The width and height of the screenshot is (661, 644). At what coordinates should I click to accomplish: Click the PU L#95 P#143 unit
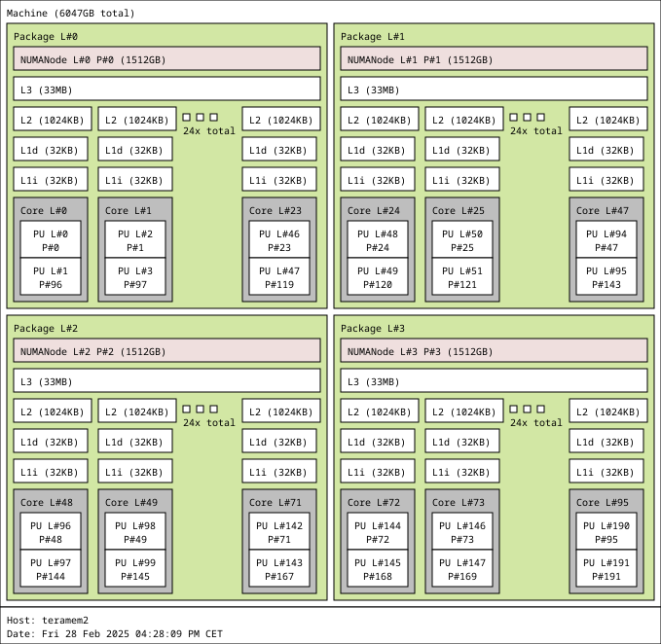(x=606, y=277)
